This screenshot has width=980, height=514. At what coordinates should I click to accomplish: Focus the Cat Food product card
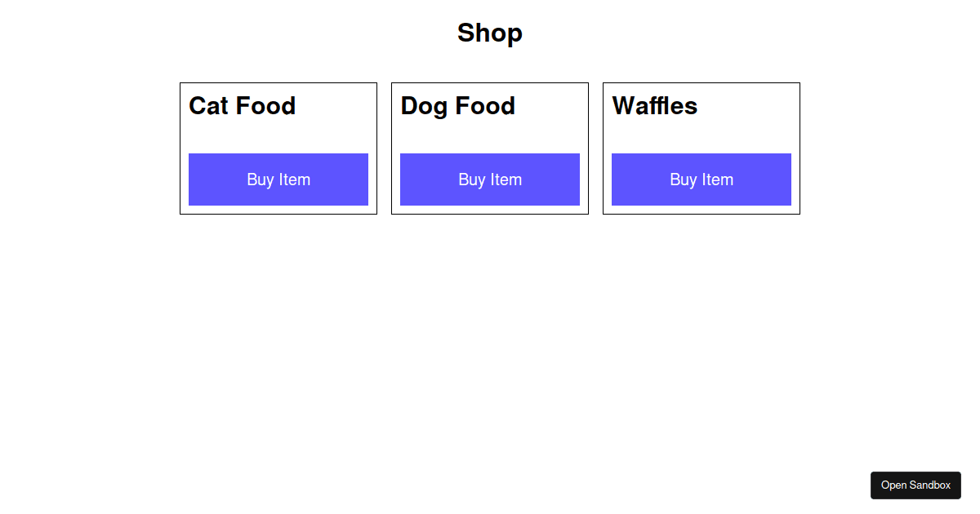tap(278, 148)
